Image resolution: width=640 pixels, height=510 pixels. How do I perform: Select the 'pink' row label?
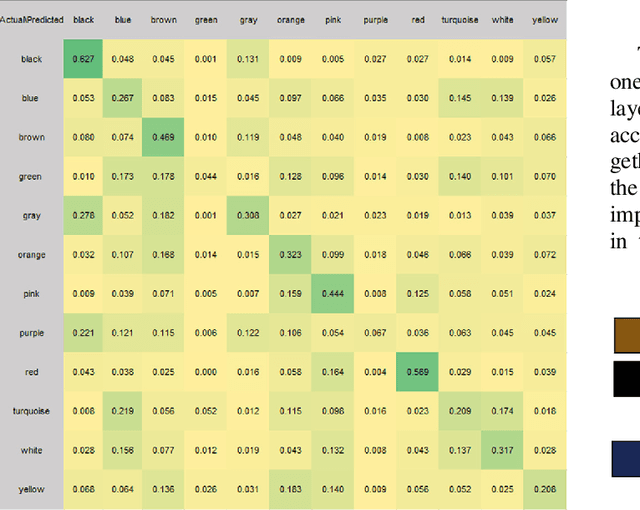pos(32,294)
